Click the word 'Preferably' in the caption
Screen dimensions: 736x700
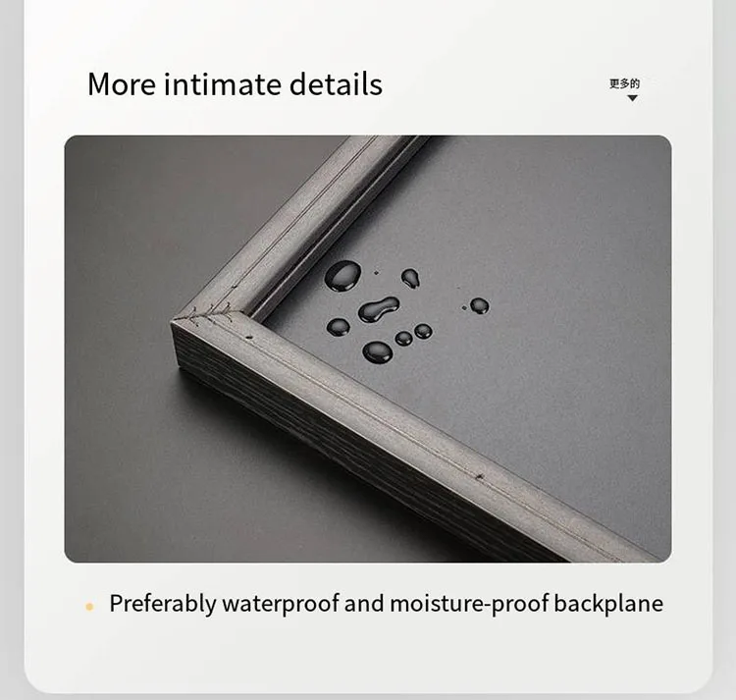(x=162, y=604)
